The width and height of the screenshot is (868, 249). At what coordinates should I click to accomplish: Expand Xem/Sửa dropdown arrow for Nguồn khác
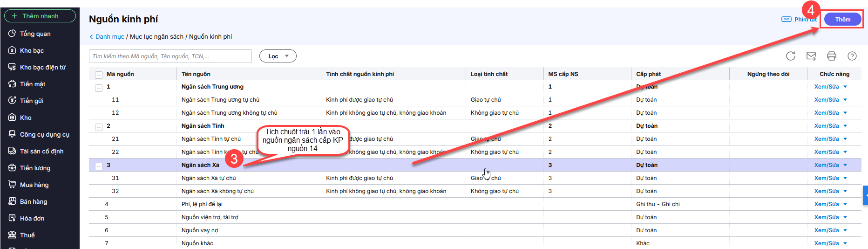click(x=845, y=243)
